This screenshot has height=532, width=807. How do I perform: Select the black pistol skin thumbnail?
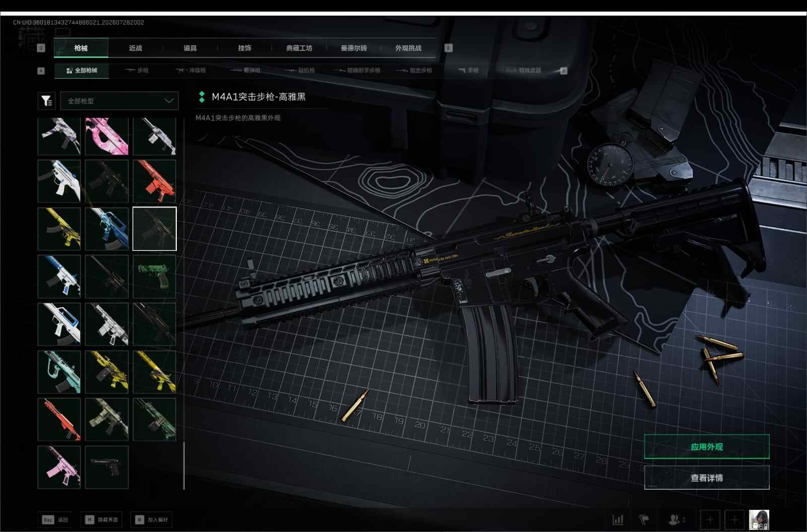tap(107, 467)
